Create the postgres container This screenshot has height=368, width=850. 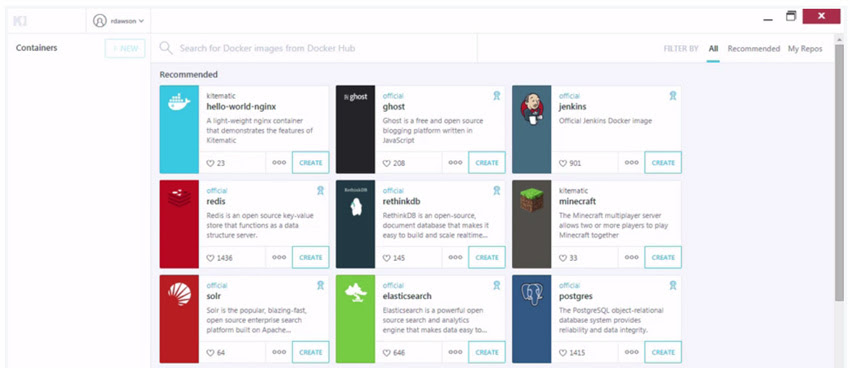[663, 352]
